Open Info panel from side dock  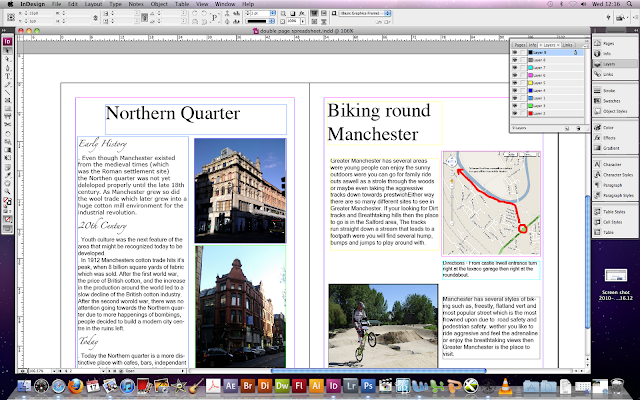pos(615,53)
